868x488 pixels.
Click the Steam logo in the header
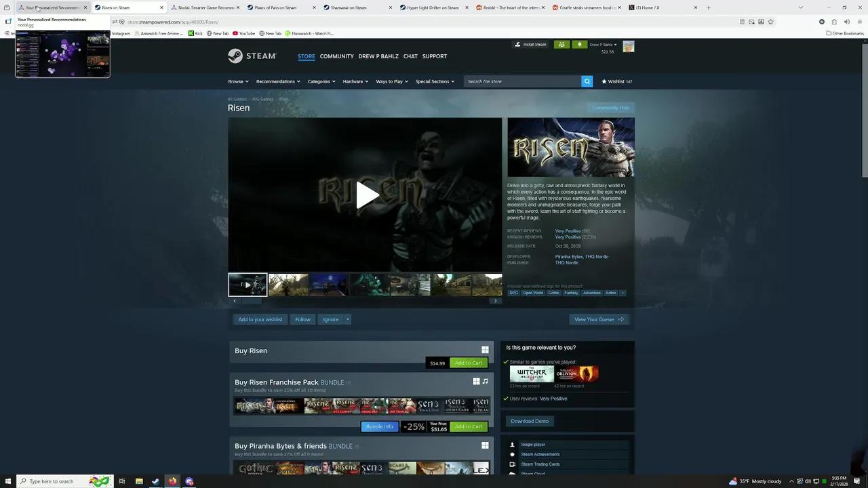click(252, 56)
